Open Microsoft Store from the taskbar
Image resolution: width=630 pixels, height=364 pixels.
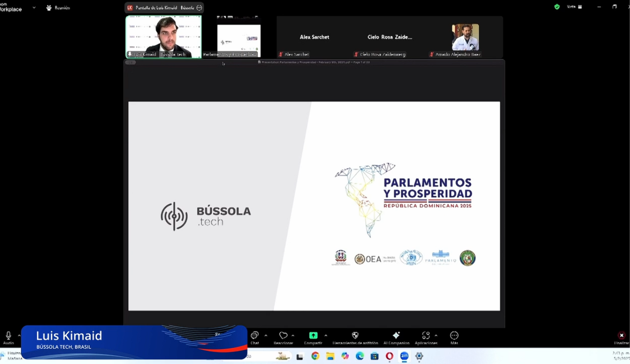pyautogui.click(x=374, y=356)
